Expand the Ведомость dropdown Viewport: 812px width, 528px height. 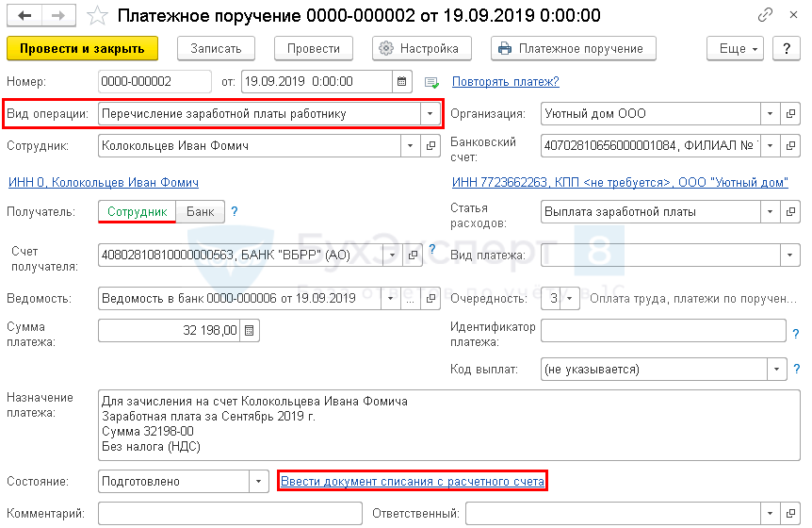point(390,299)
